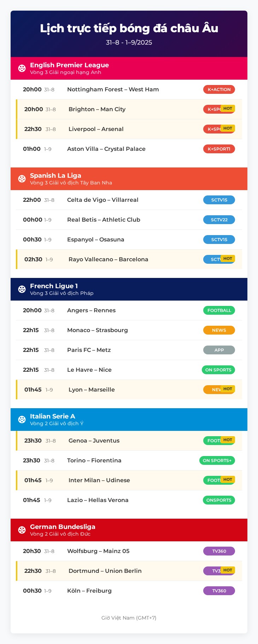This screenshot has height=644, width=258.
Task: Click the Spanish La Liga football icon
Action: tap(22, 179)
